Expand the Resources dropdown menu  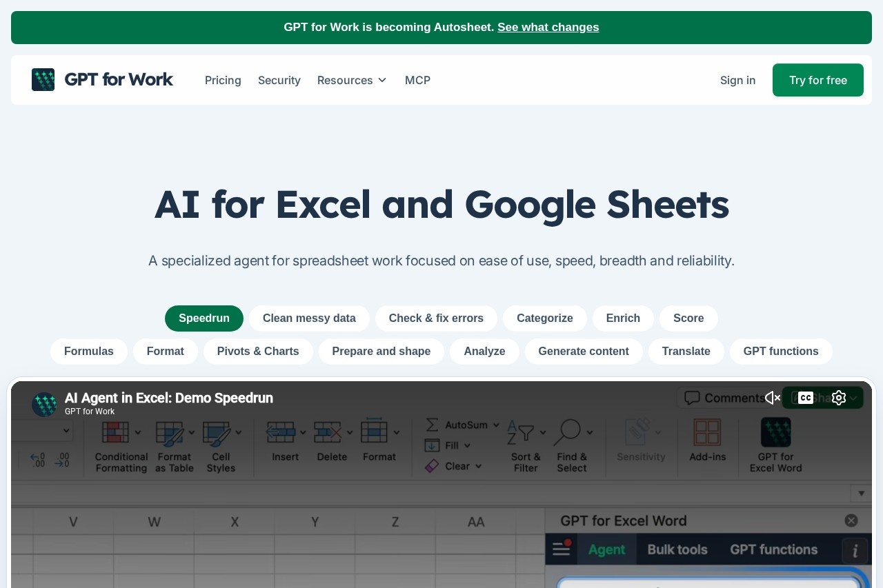click(x=353, y=80)
